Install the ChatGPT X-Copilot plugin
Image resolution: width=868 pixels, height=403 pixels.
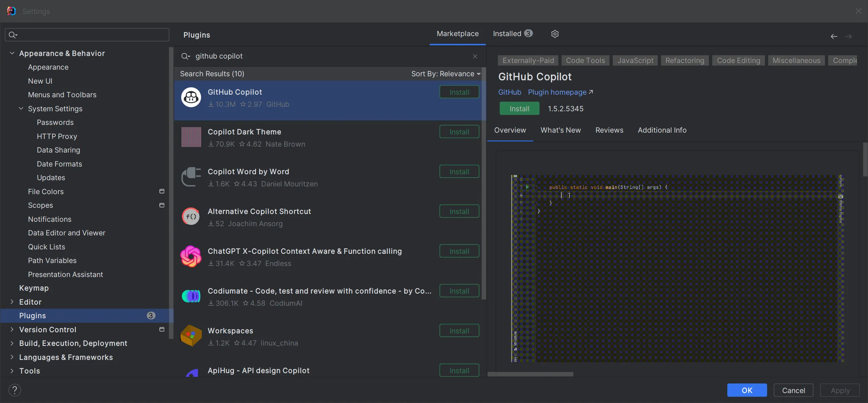point(459,251)
